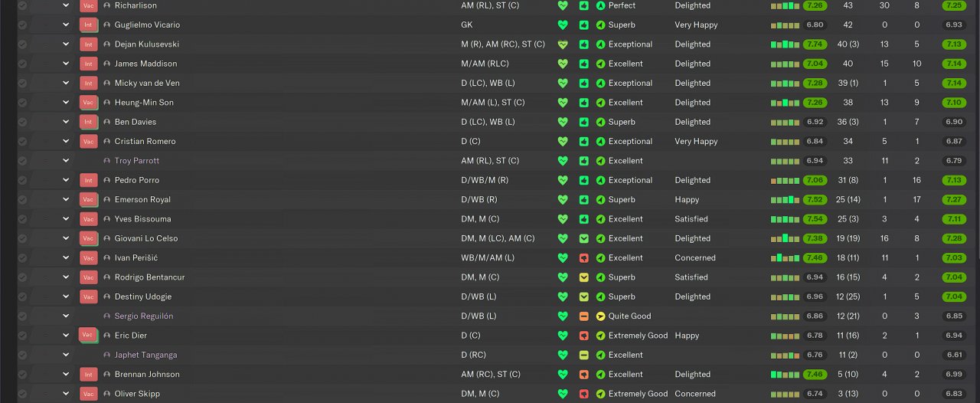The image size is (980, 403).
Task: Expand the chevron dropdown for Dejan Kulusevski
Action: 66,44
